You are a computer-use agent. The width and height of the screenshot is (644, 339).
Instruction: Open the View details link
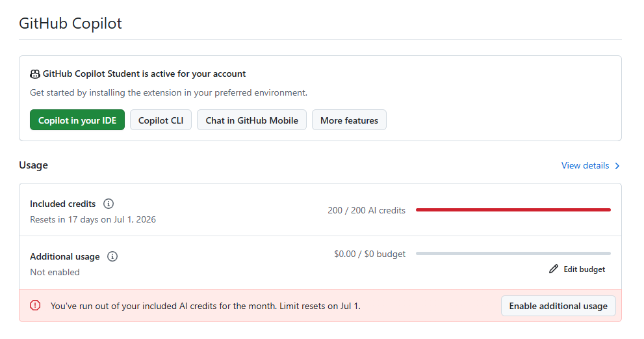pyautogui.click(x=585, y=165)
